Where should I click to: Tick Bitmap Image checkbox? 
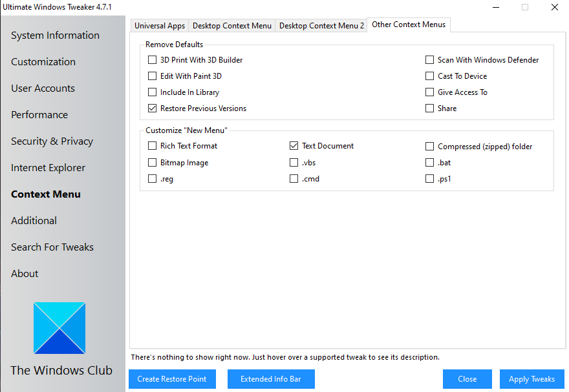[x=153, y=163]
